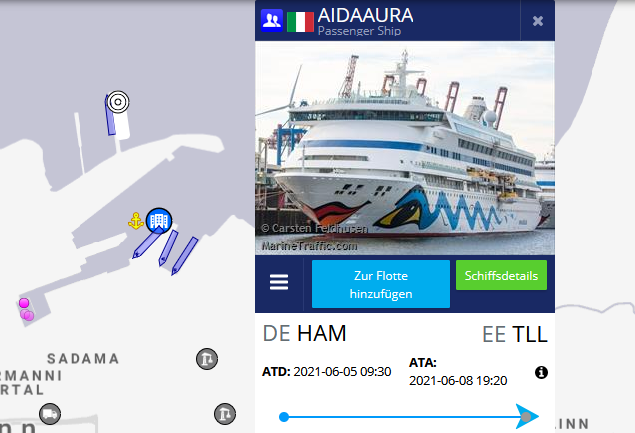Click the magenta dot marker on map
This screenshot has width=635, height=433.
(x=24, y=303)
